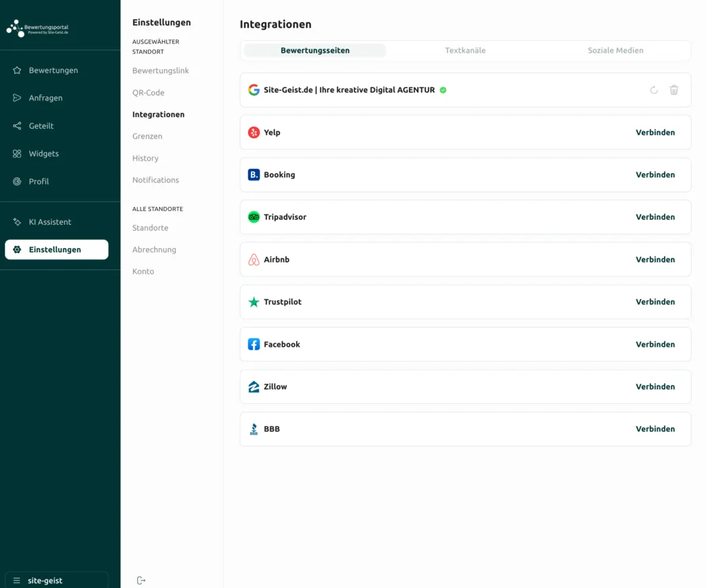Switch to the Soziale Medien tab
The height and width of the screenshot is (588, 706).
(615, 50)
